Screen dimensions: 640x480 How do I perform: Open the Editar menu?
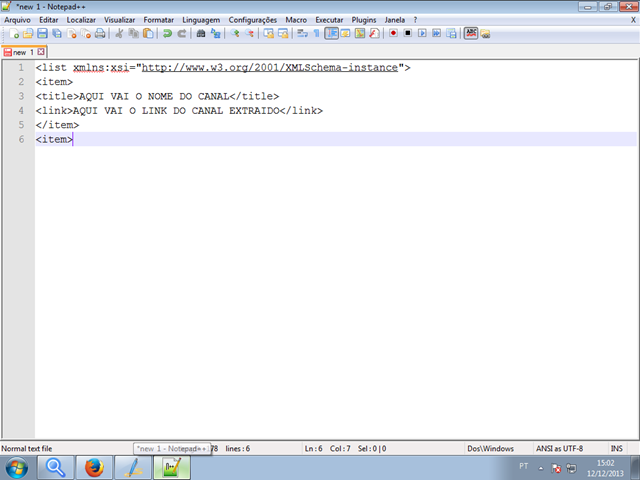pos(49,20)
